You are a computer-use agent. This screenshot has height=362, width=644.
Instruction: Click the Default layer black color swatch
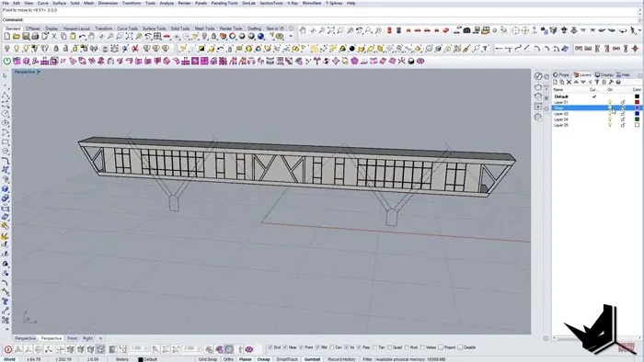click(637, 96)
